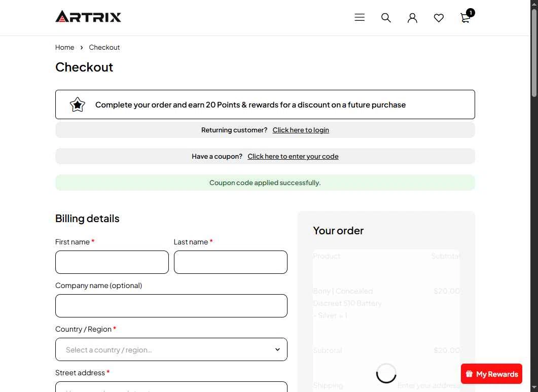Click the gift icon on My Rewards

pos(469,374)
